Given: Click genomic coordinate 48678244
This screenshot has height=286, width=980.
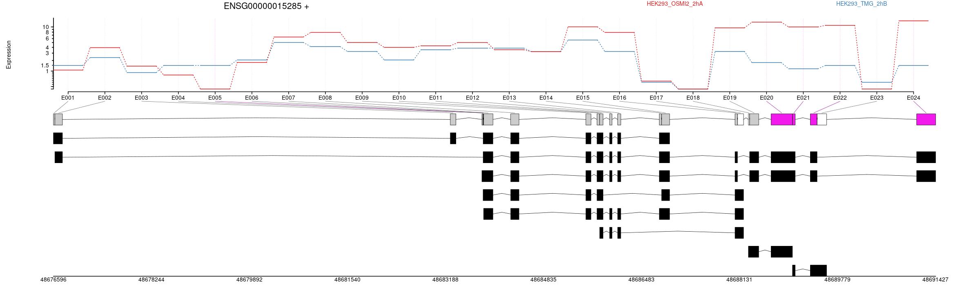Looking at the screenshot, I should (x=151, y=280).
